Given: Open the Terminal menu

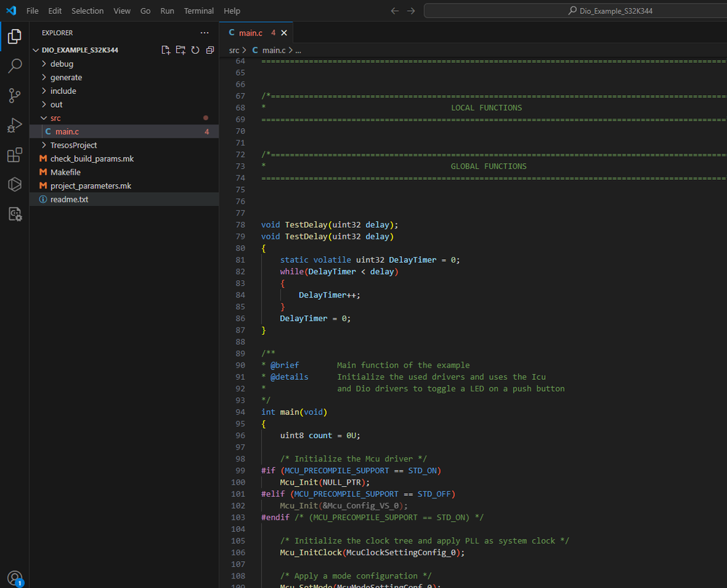Looking at the screenshot, I should click(199, 11).
